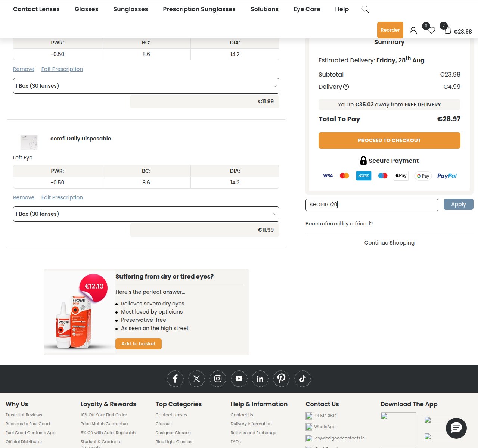
Task: Open the Eye Care menu
Action: [307, 9]
